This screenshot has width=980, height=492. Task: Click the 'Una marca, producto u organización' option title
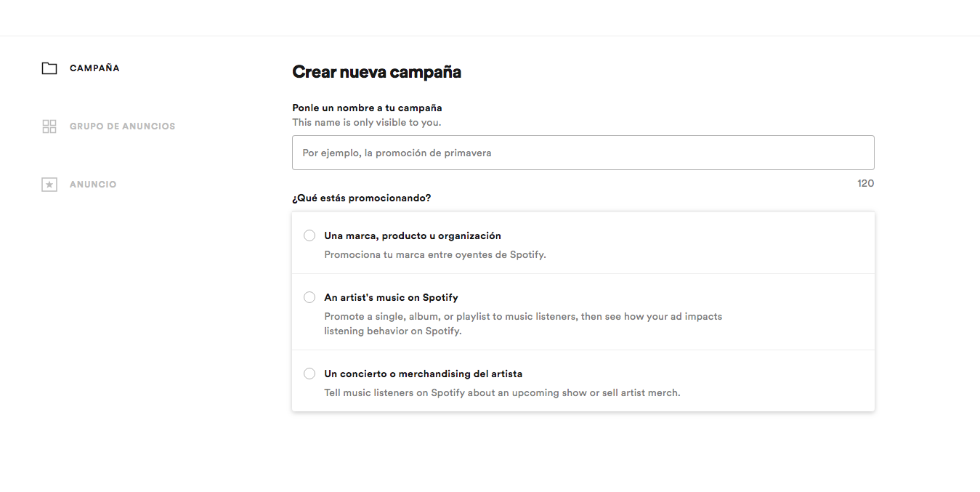pyautogui.click(x=413, y=235)
